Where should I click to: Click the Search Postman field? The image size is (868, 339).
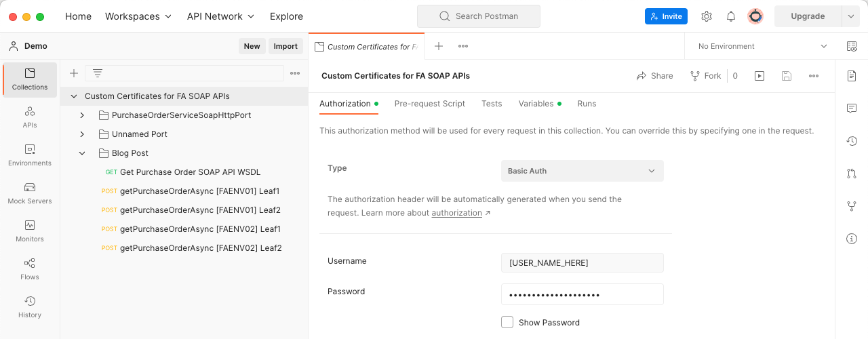[479, 16]
